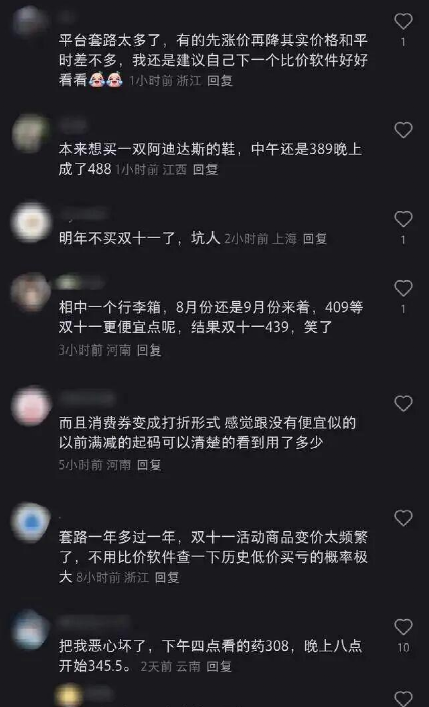
Task: Open the avatar of the 明年不买双十一了 commenter
Action: point(31,222)
